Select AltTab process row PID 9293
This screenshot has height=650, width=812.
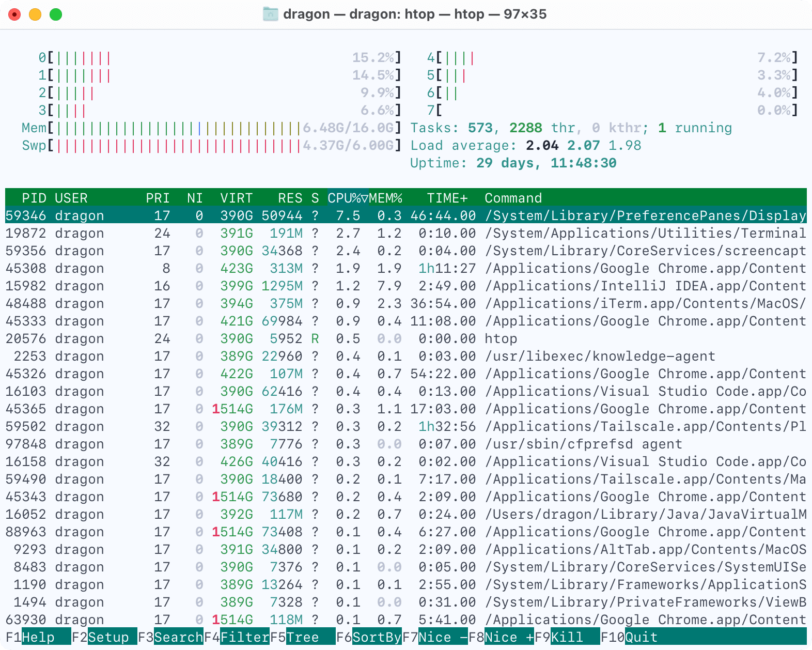click(406, 549)
